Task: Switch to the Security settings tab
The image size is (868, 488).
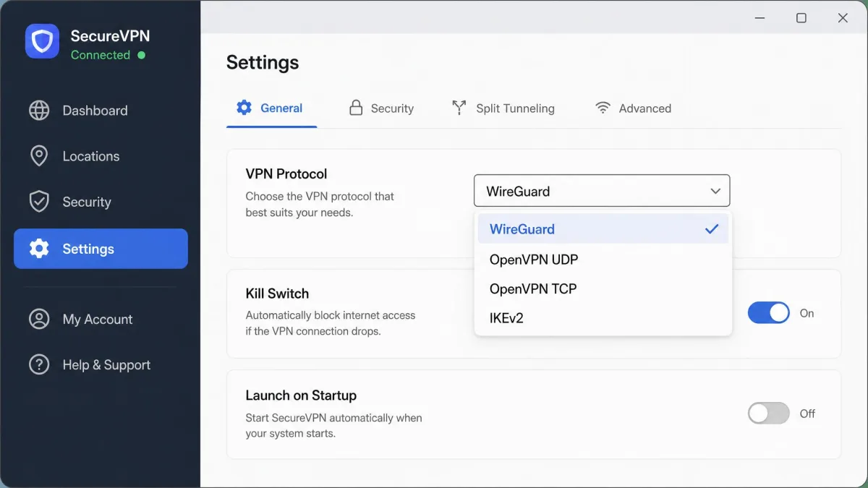Action: (x=381, y=108)
